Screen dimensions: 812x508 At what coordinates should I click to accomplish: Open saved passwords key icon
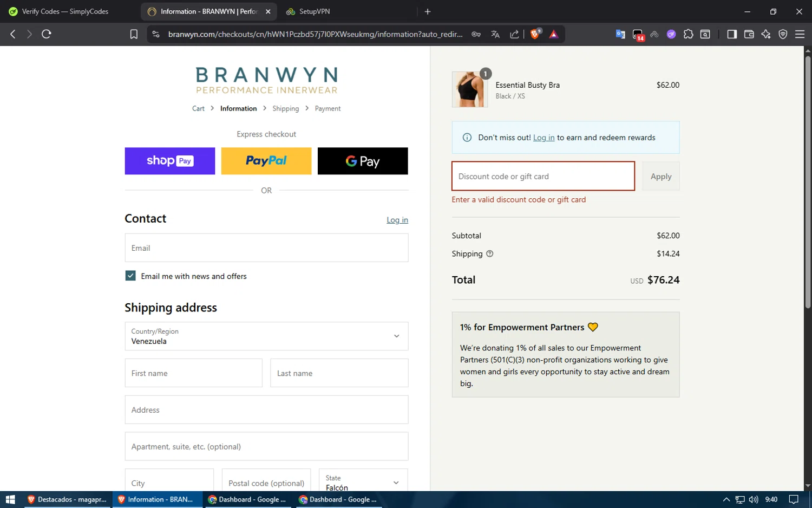tap(476, 34)
